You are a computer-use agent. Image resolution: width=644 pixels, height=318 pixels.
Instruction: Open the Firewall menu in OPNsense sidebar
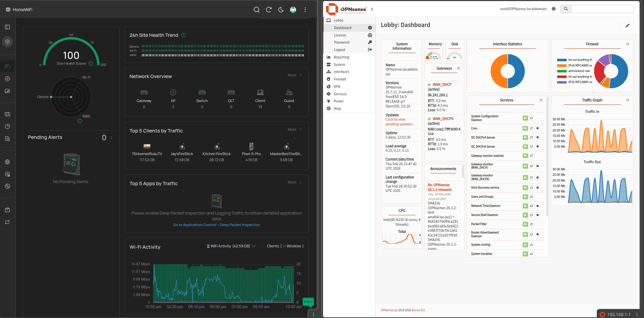[x=340, y=79]
